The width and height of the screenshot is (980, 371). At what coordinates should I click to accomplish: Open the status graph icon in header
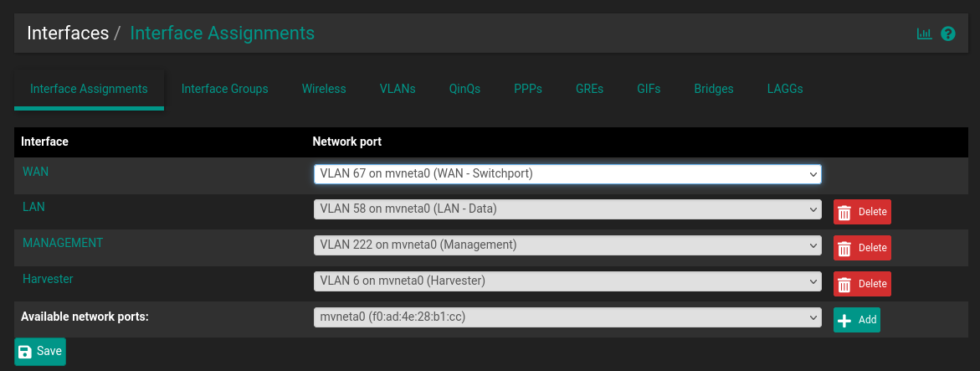tap(924, 34)
